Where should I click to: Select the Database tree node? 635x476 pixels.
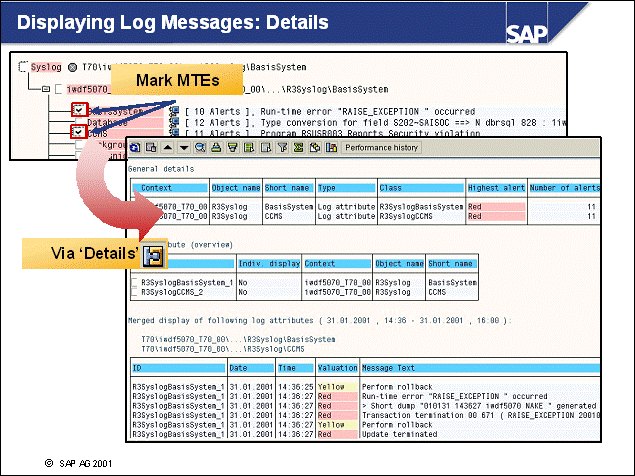point(102,121)
